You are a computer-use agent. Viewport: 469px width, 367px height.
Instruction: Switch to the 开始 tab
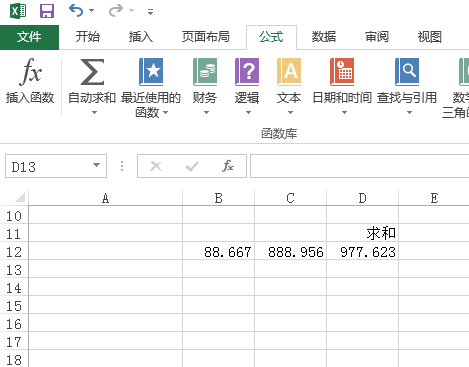87,37
